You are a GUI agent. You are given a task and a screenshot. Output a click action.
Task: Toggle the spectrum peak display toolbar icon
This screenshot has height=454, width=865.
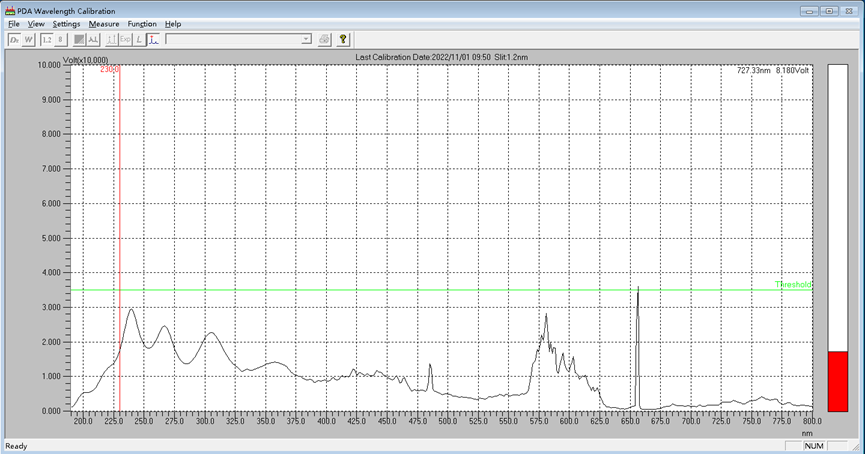(153, 39)
